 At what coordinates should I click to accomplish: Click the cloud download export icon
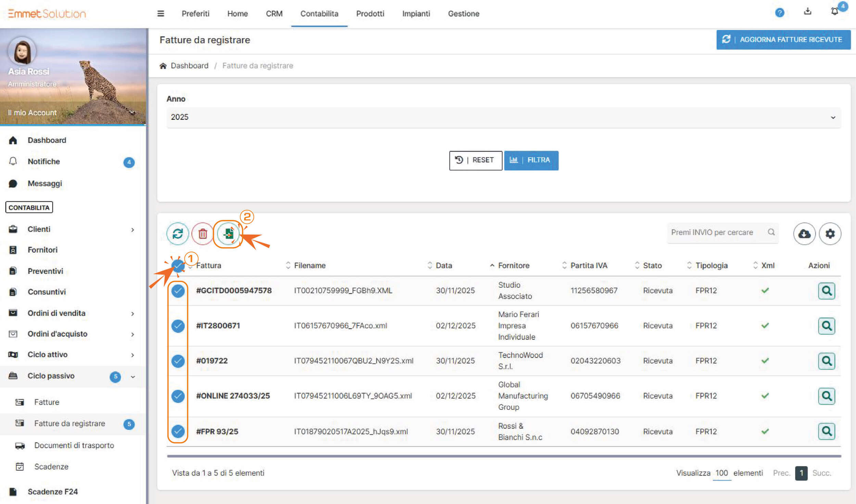[804, 234]
